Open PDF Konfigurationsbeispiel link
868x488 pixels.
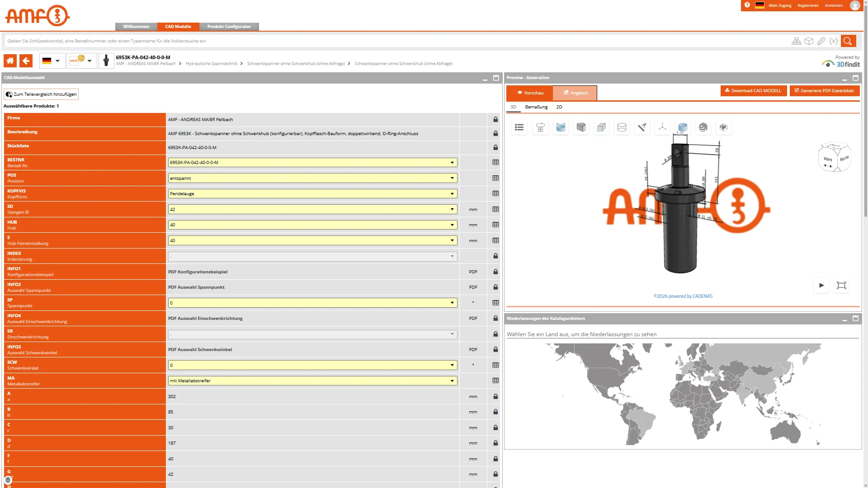198,272
